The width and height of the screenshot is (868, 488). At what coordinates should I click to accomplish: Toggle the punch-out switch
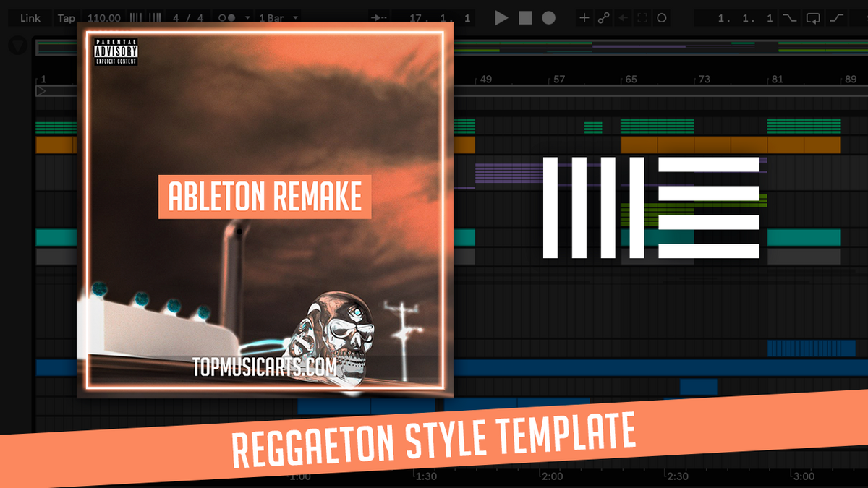pos(836,17)
